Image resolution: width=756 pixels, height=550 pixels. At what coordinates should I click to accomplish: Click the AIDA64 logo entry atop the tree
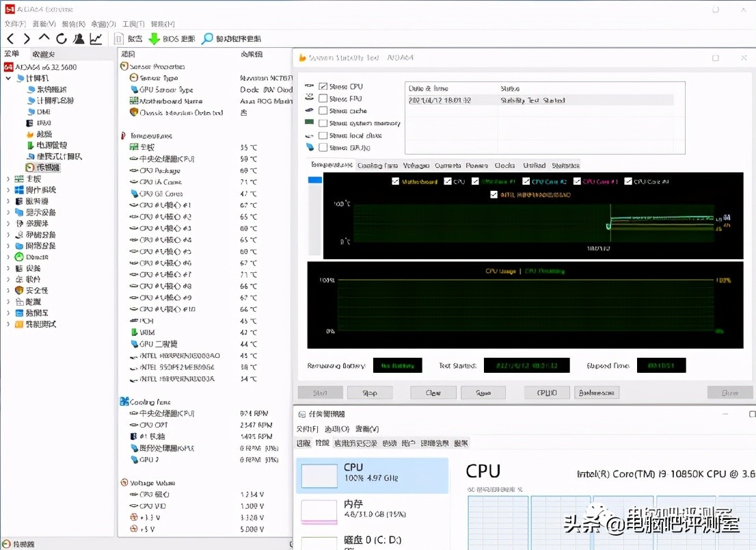[x=41, y=66]
